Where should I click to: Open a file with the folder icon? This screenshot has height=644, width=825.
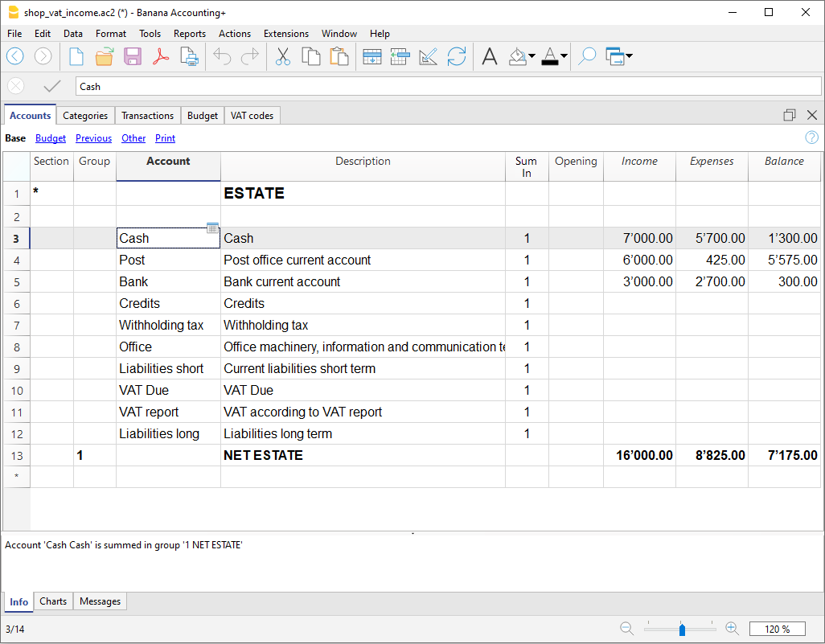(105, 55)
